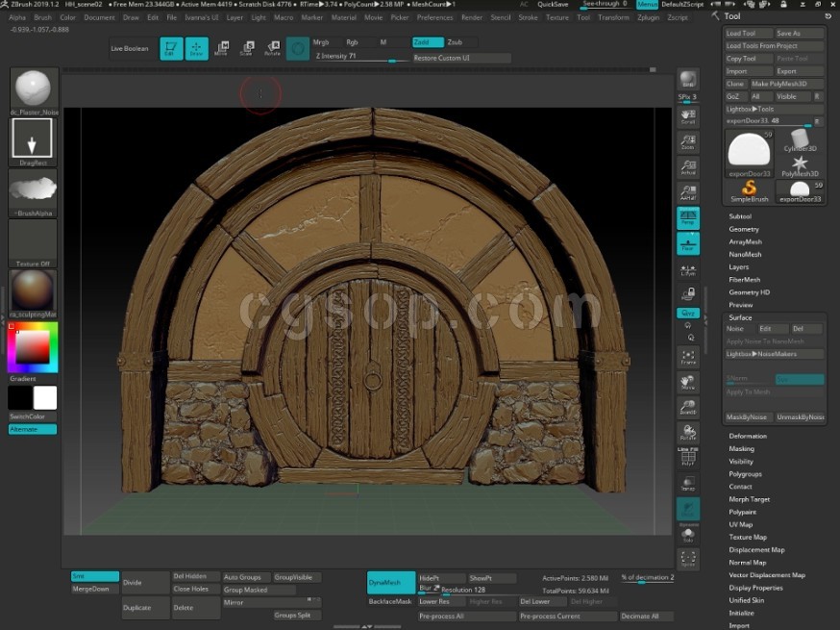Toggle Perspective (Persp) view
Viewport: 840px width, 630px height.
pyautogui.click(x=687, y=216)
